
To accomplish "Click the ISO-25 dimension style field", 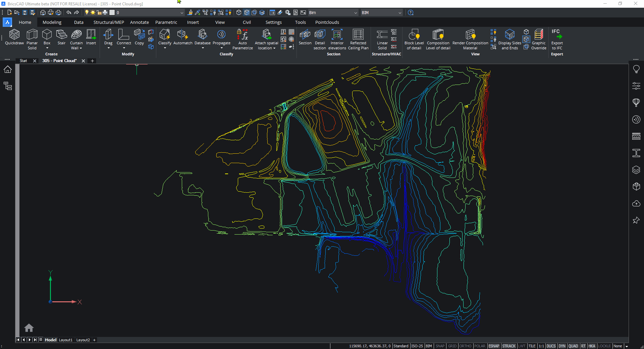I will pyautogui.click(x=417, y=346).
